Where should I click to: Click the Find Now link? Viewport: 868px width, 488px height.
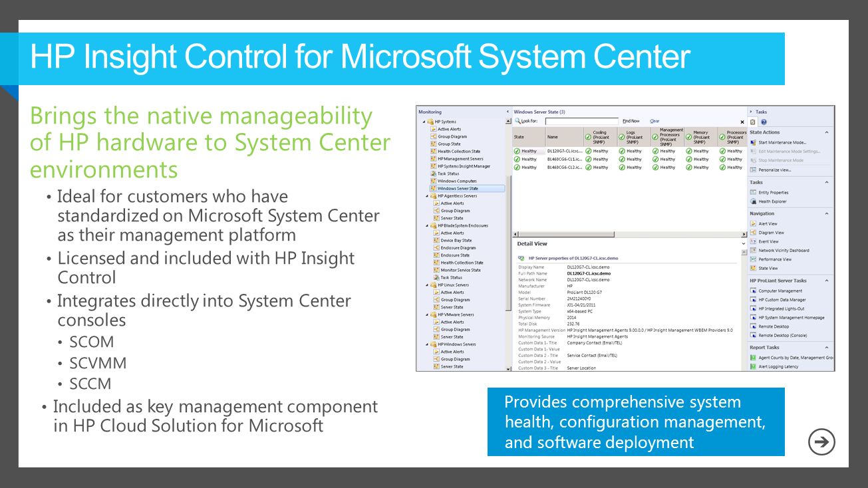click(631, 121)
